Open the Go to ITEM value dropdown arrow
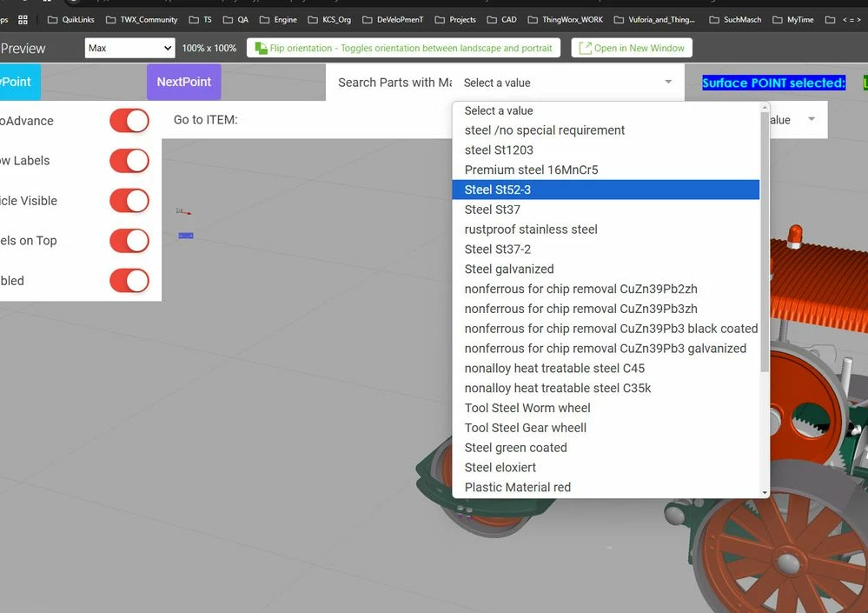Viewport: 868px width, 613px height. tap(812, 119)
